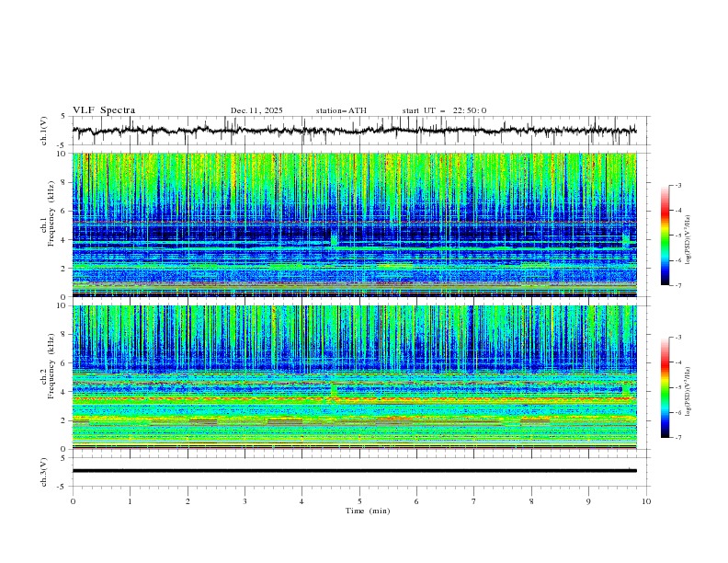The width and height of the screenshot is (728, 563).
Task: Select the date text "Dec. 11, 2025"
Action: click(256, 110)
